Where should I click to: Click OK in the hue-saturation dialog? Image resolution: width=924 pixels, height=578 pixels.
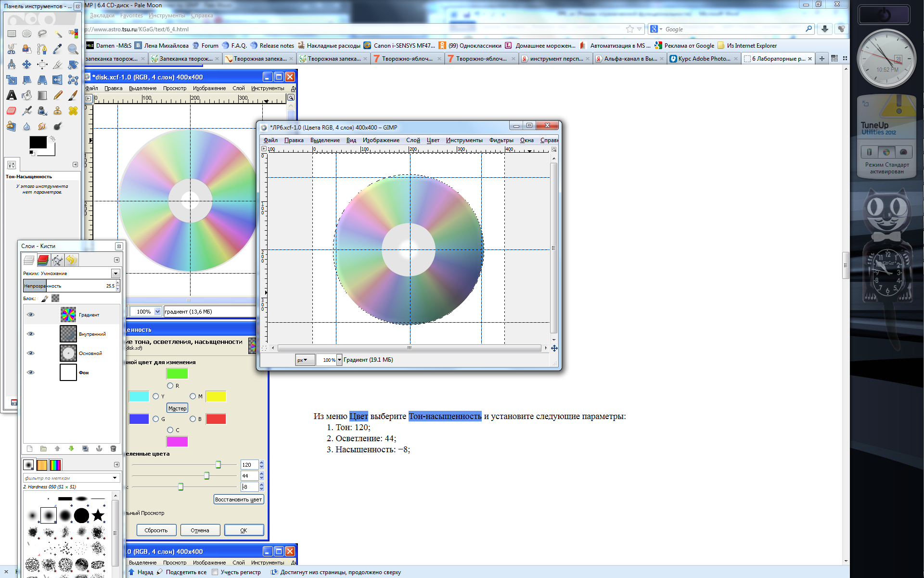(244, 530)
